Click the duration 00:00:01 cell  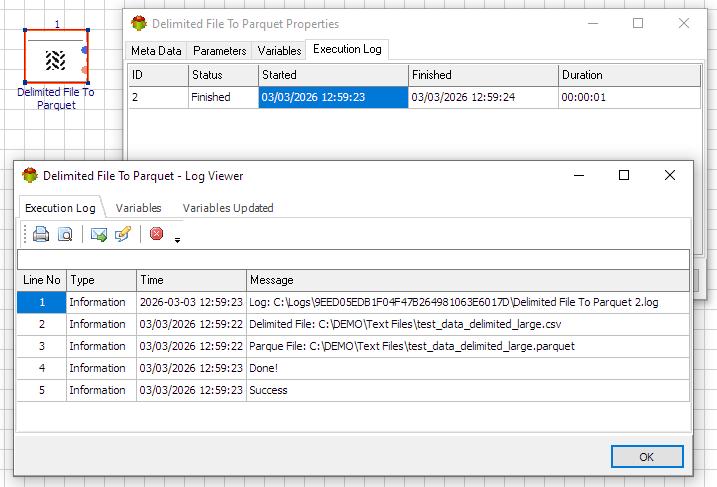click(x=630, y=97)
